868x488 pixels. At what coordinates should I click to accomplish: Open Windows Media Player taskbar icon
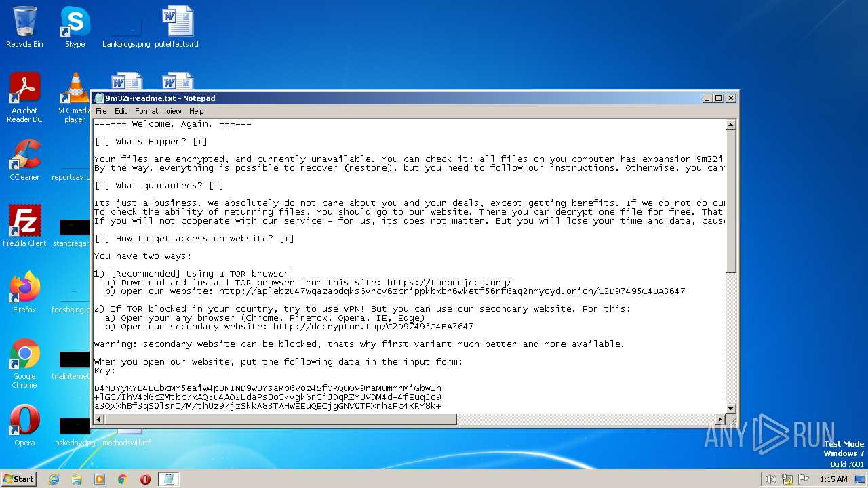tap(100, 479)
